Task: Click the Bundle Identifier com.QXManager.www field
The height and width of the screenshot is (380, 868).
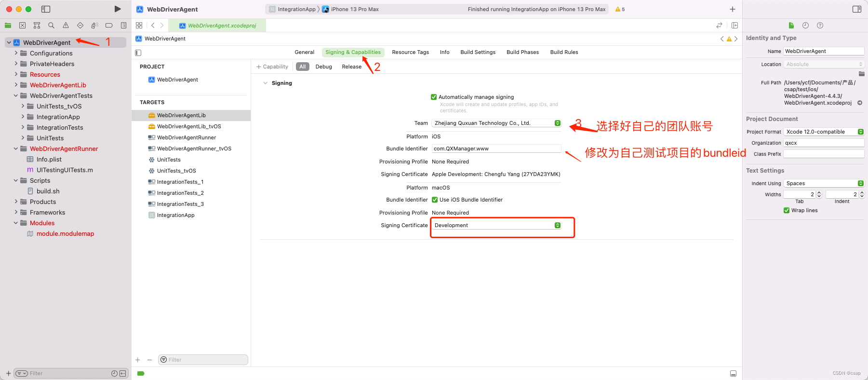Action: (x=496, y=149)
